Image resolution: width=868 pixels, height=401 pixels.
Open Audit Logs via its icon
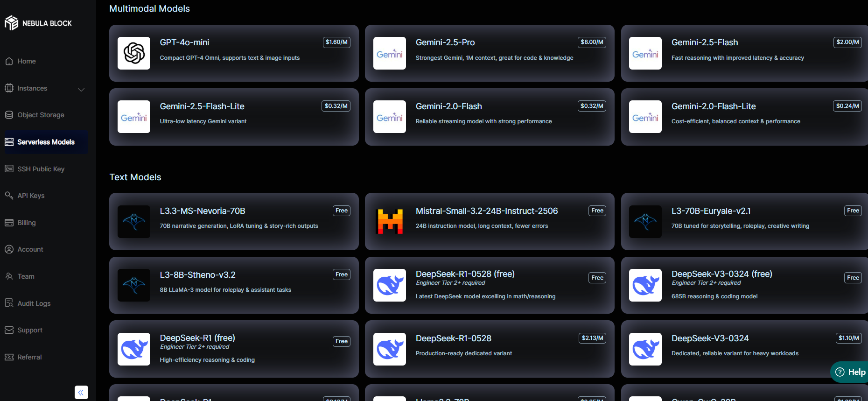(x=9, y=303)
